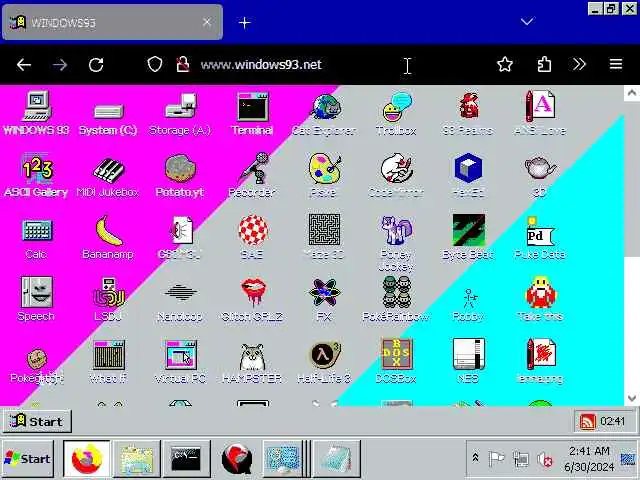Click the Windows 93 Start button
The width and height of the screenshot is (640, 480).
[37, 421]
